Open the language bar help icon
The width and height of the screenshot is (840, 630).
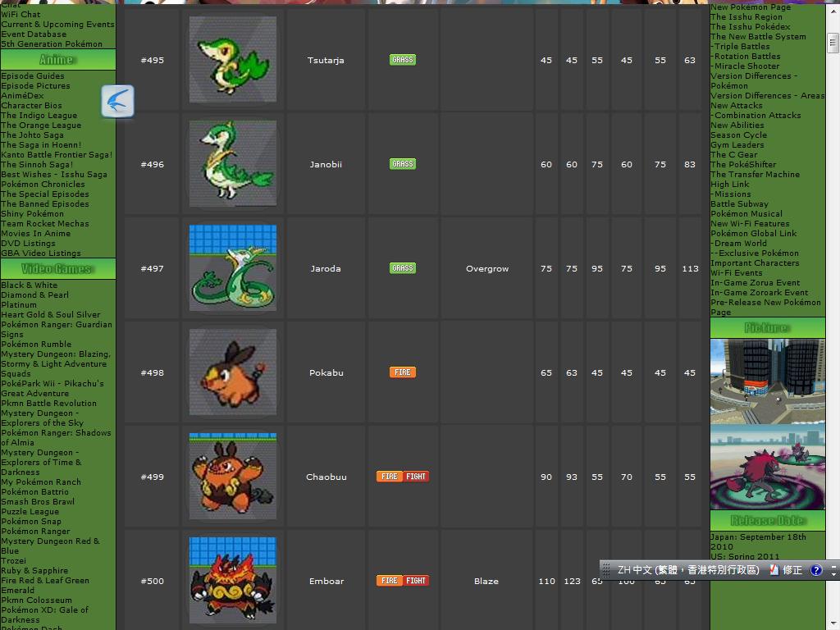coord(816,570)
